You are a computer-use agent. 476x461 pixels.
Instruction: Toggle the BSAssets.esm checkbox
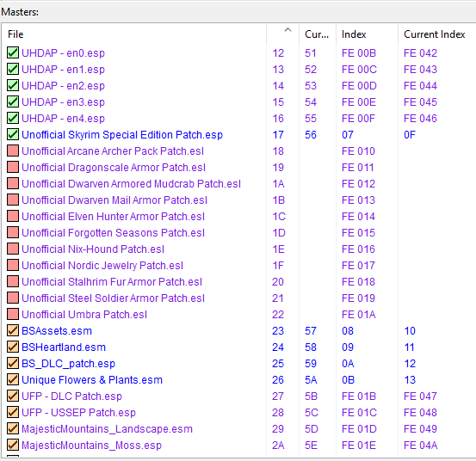(13, 330)
